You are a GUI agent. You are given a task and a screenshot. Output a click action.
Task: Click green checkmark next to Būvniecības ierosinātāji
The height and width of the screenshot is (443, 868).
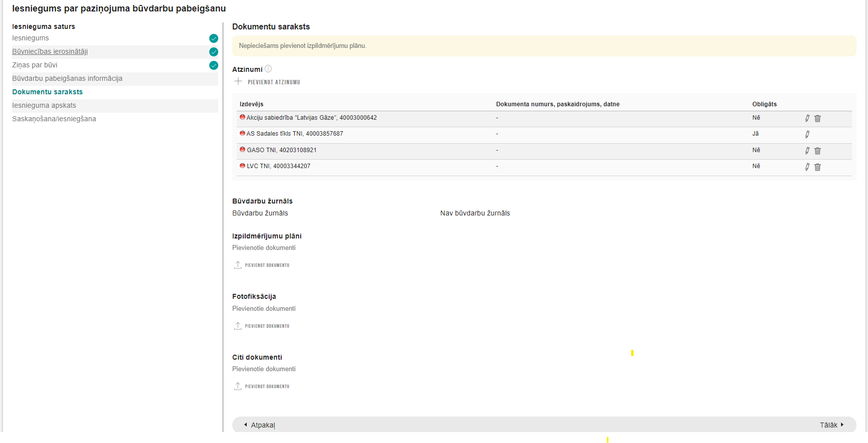pyautogui.click(x=214, y=52)
